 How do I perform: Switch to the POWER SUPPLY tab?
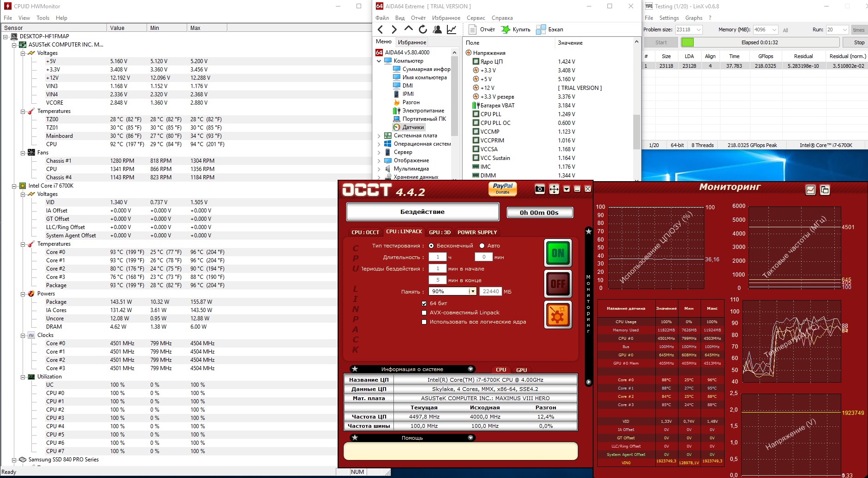click(x=477, y=232)
